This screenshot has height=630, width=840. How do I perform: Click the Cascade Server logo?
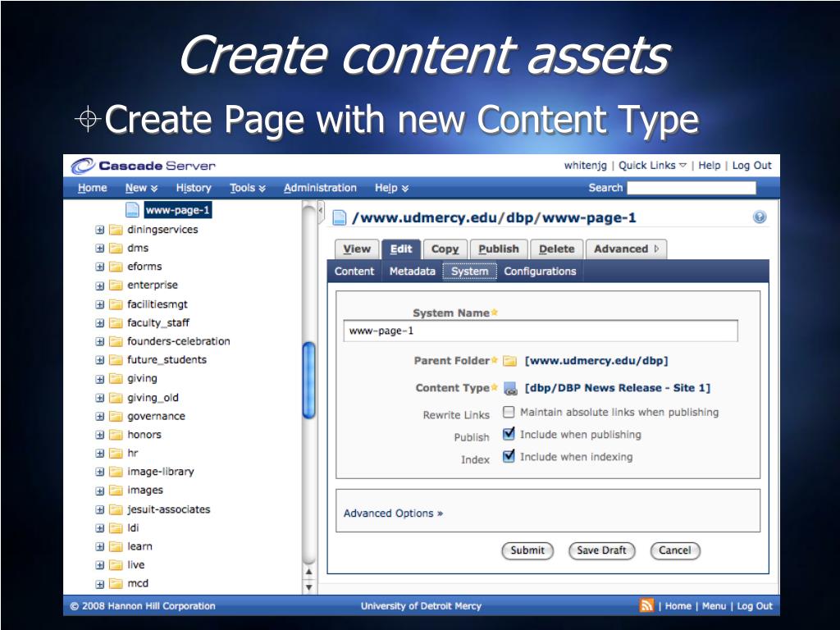tap(143, 166)
